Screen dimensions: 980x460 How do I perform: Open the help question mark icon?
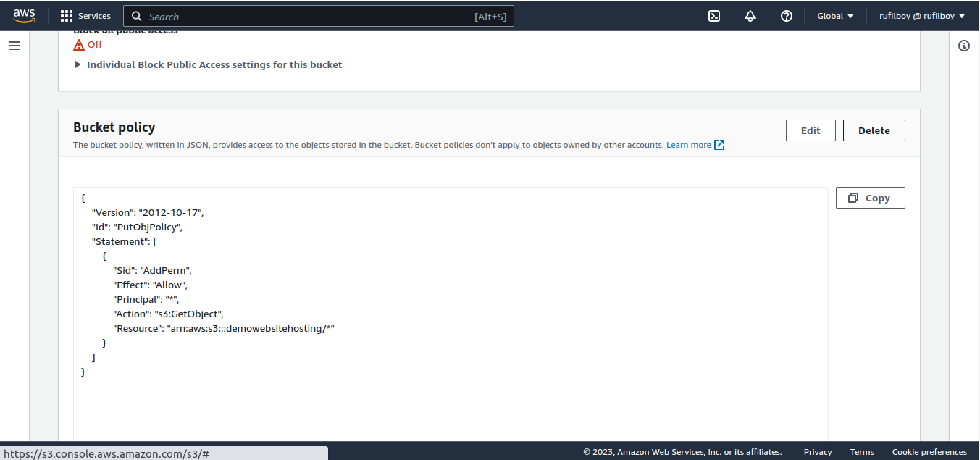click(x=787, y=16)
